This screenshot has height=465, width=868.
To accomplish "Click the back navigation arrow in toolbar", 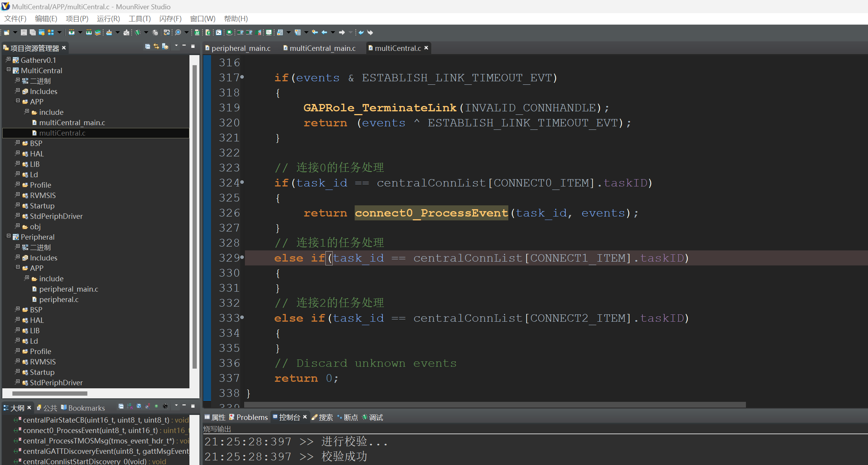I will [324, 32].
